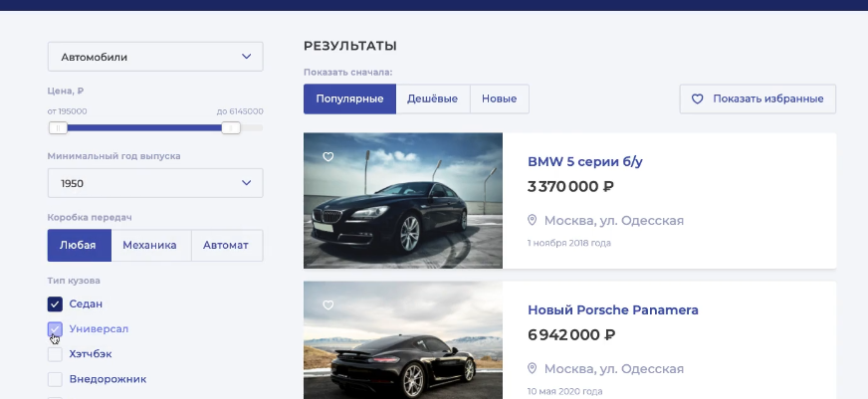Screen dimensions: 868x399
Task: Sort results by Новые tab
Action: (x=499, y=100)
